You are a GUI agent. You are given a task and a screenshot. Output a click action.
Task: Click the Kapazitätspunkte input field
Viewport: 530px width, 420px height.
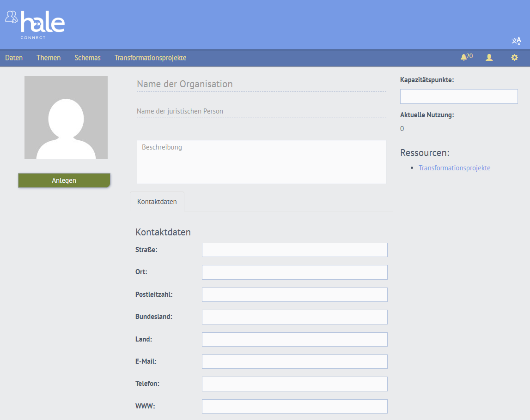(458, 96)
